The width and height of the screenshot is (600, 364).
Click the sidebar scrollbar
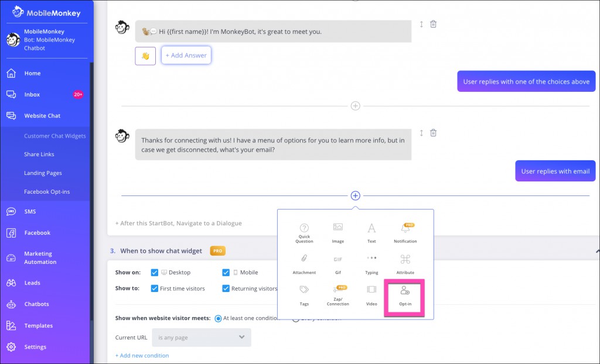(x=91, y=191)
